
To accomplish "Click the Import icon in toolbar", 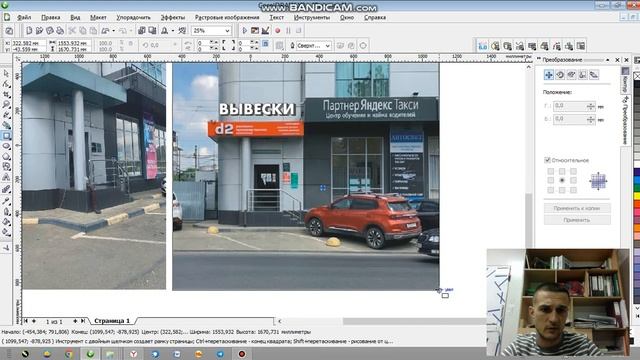I will 142,31.
